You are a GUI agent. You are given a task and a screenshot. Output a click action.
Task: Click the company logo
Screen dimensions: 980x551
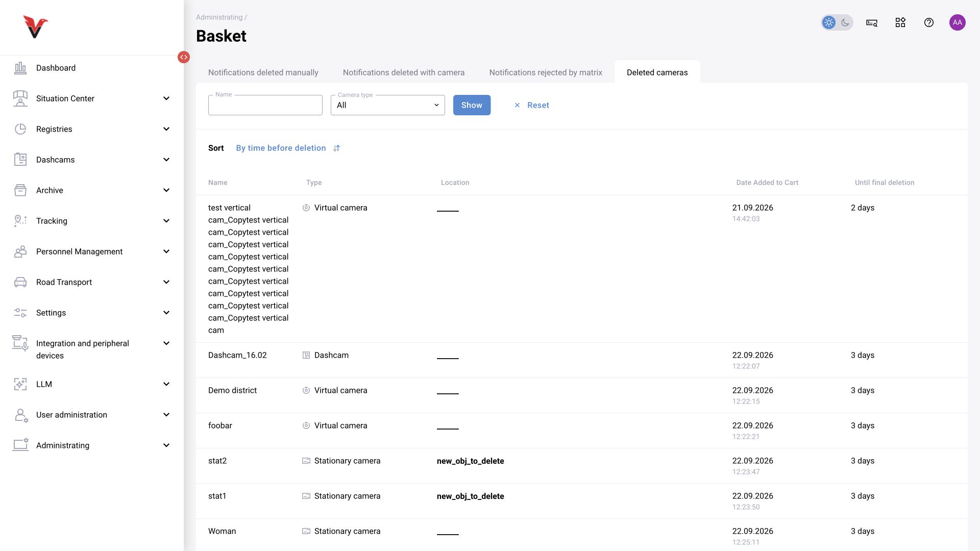(x=35, y=27)
